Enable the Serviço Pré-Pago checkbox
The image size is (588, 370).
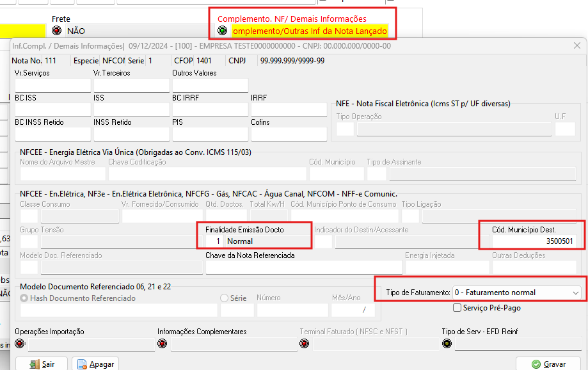457,307
